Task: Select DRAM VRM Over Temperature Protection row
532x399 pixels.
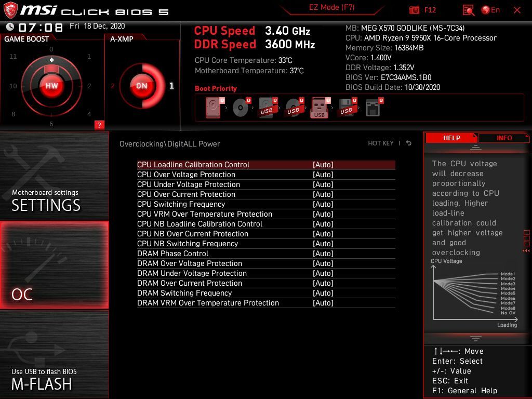Action: tap(266, 303)
